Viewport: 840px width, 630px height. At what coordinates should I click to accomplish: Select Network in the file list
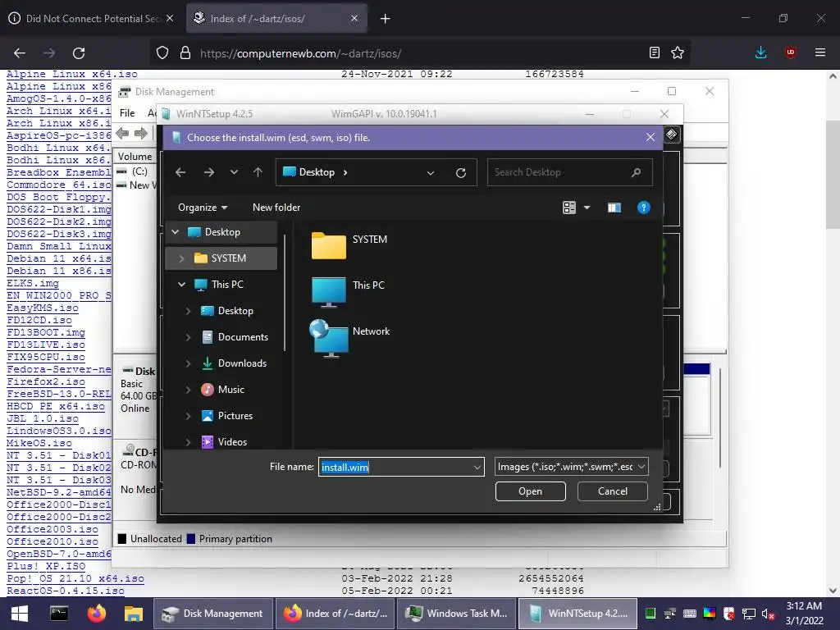(x=349, y=338)
